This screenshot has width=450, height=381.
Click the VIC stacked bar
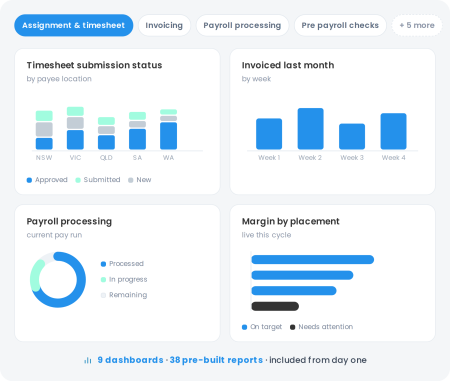[x=75, y=128]
